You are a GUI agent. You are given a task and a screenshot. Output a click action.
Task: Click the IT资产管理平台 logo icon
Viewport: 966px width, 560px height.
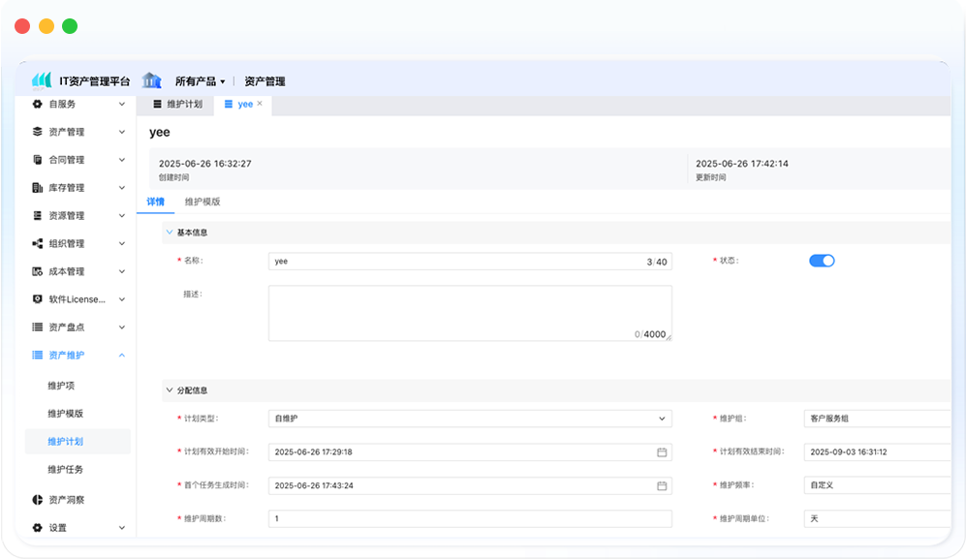[x=42, y=80]
